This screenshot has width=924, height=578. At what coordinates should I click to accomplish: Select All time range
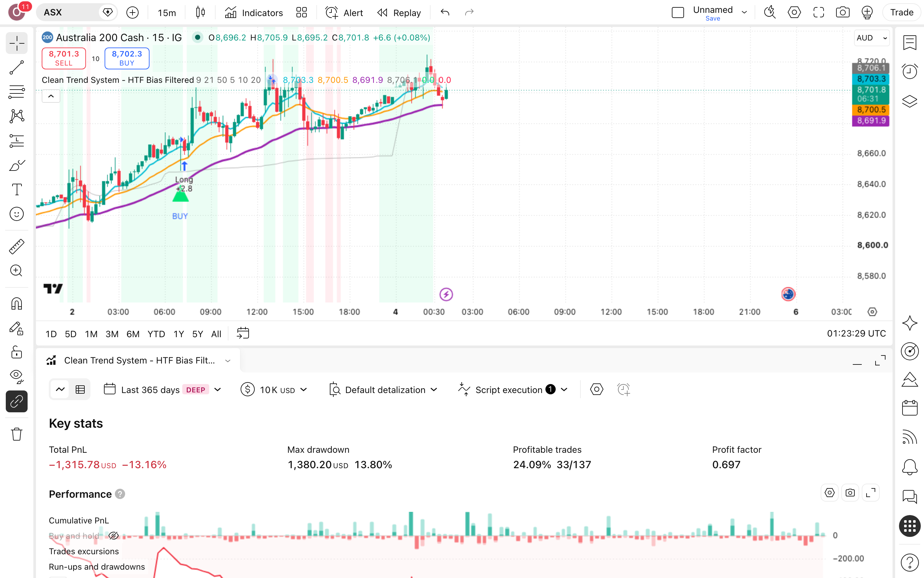(216, 334)
